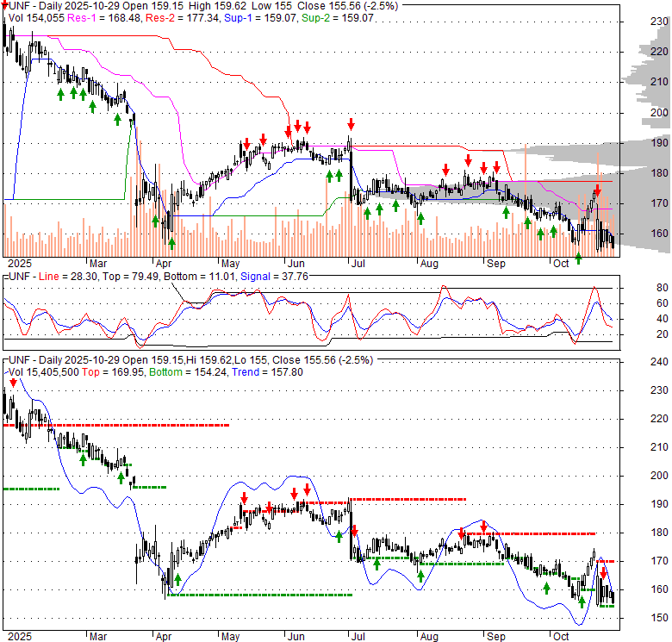Click the 'Jun' month label under the top chart
This screenshot has height=642, width=672.
tap(296, 263)
